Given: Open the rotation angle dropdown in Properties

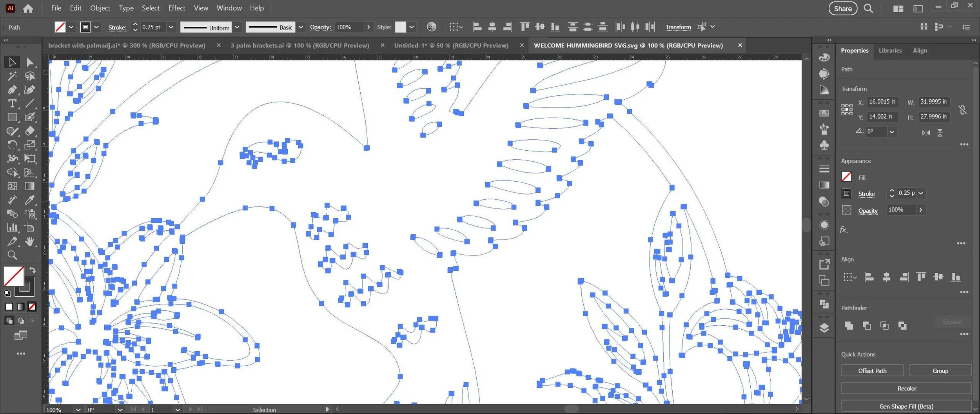Looking at the screenshot, I should tap(892, 132).
